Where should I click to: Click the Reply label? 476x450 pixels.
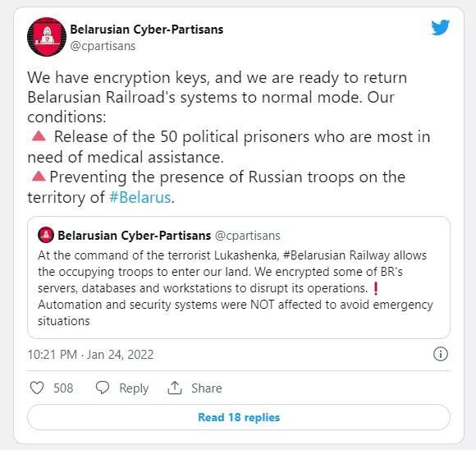[x=134, y=388]
